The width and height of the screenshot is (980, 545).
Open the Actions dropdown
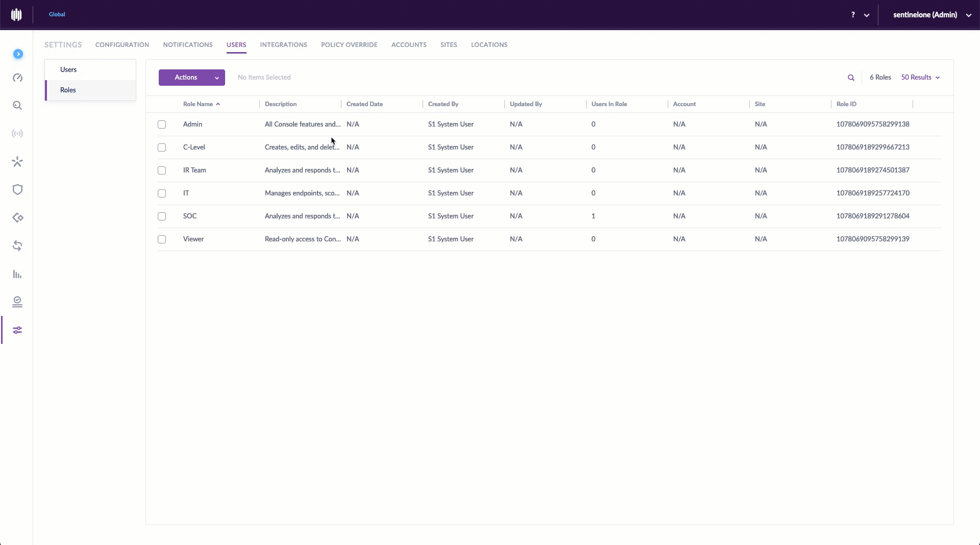click(x=191, y=78)
